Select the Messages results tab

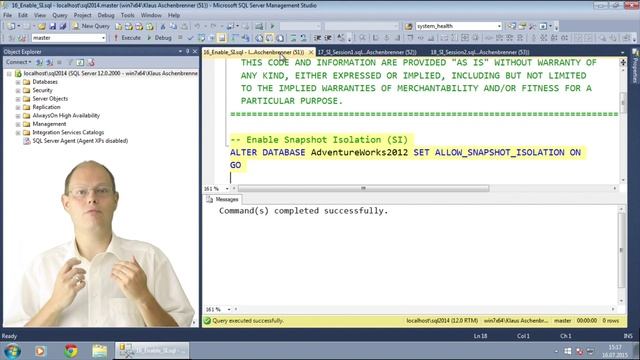pos(222,200)
